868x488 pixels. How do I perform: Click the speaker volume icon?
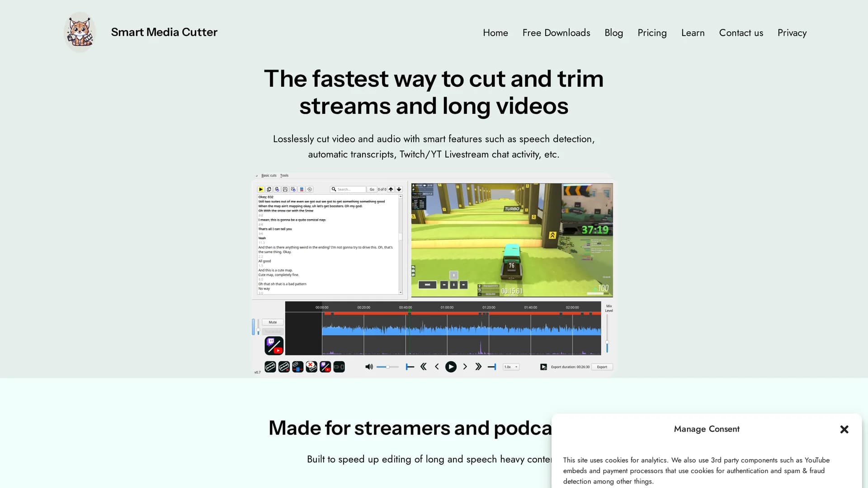(x=369, y=367)
